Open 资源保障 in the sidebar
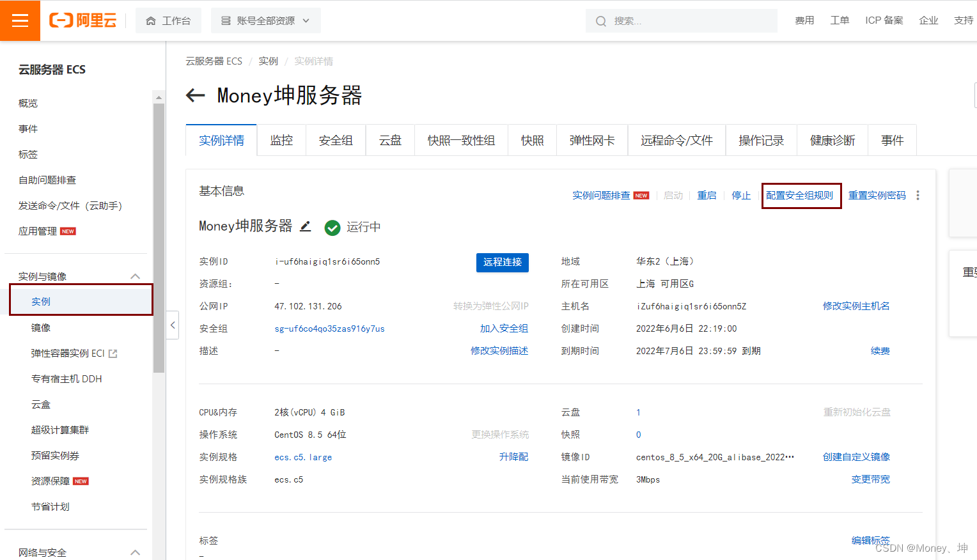Image resolution: width=977 pixels, height=560 pixels. tap(51, 481)
